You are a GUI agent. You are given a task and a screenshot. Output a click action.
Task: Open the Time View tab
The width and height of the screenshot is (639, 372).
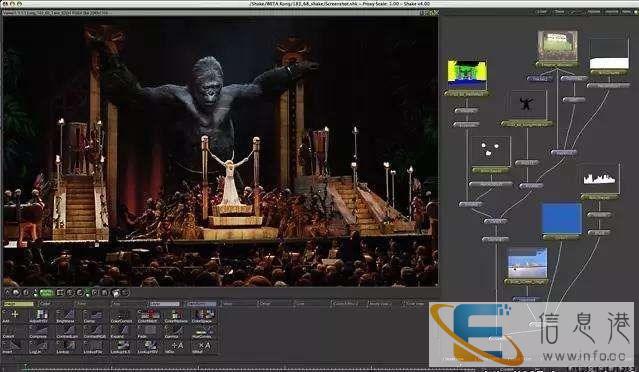(x=415, y=304)
